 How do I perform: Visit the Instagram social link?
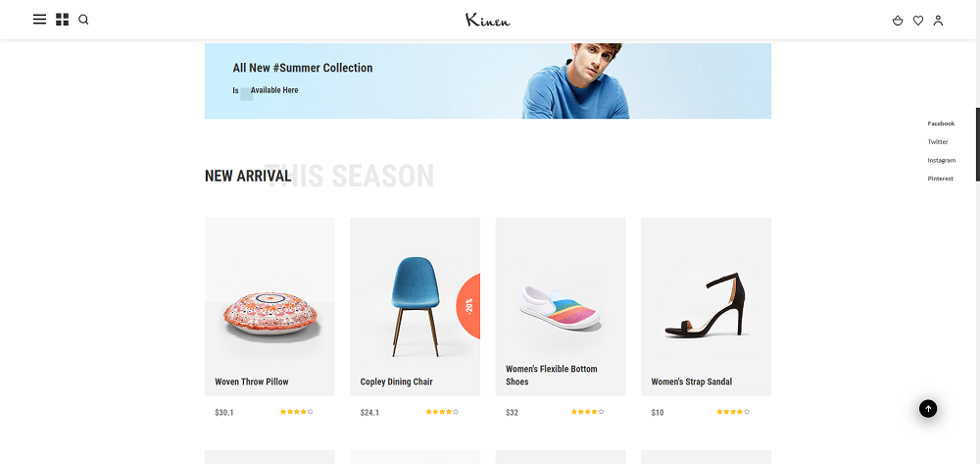tap(941, 160)
